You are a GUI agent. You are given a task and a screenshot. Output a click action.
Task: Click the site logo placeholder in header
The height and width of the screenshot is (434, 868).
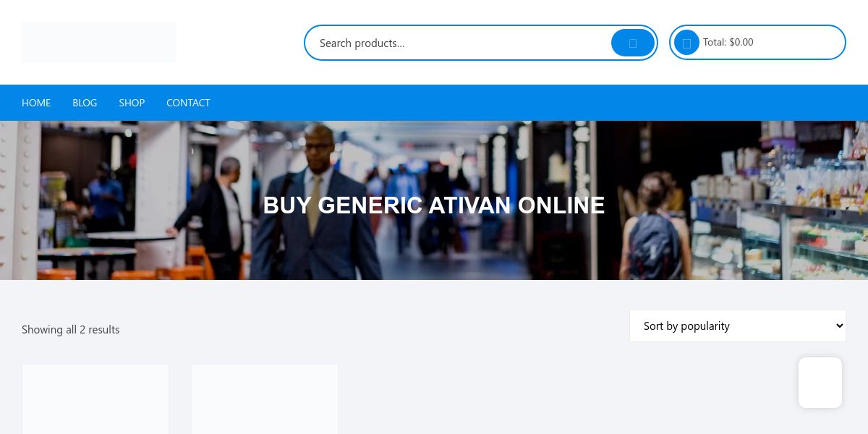tap(99, 42)
